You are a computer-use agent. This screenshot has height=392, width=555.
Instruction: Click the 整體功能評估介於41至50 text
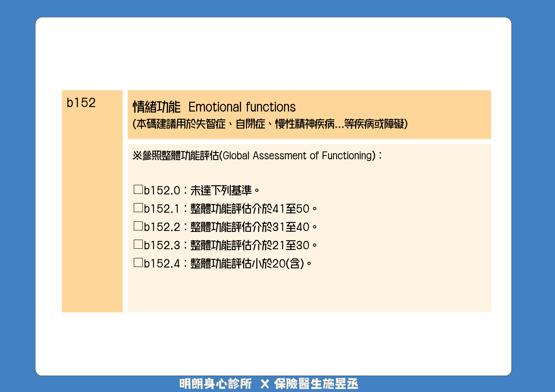pyautogui.click(x=250, y=209)
